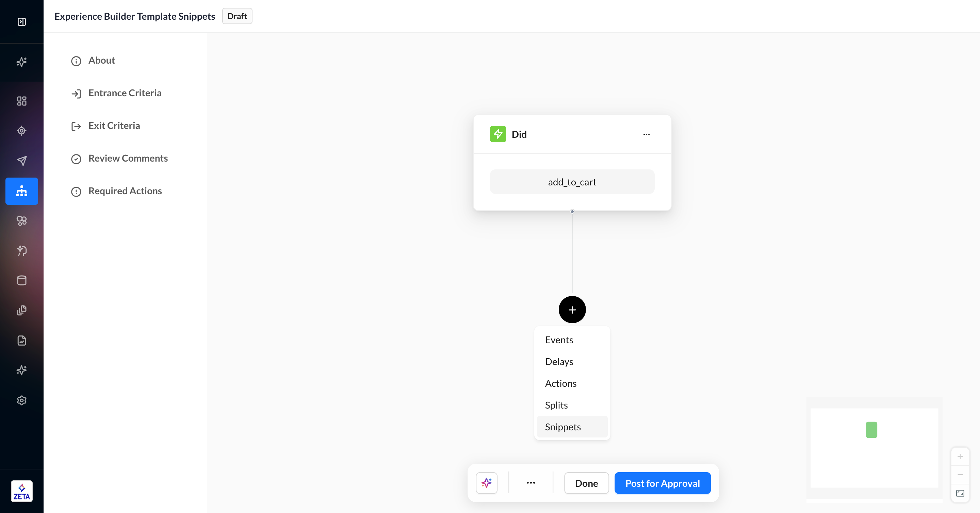Image resolution: width=980 pixels, height=513 pixels.
Task: Click the green node in the minimap
Action: 871,430
